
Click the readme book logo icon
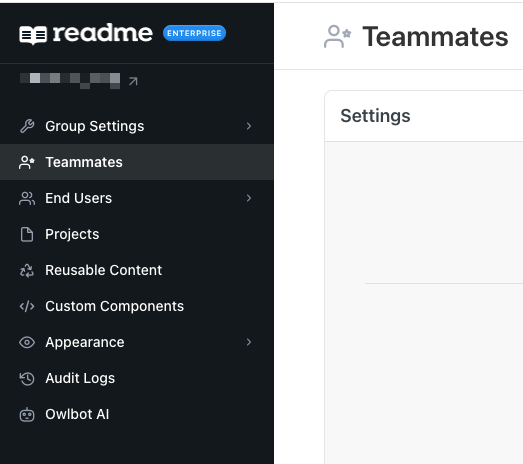point(33,35)
